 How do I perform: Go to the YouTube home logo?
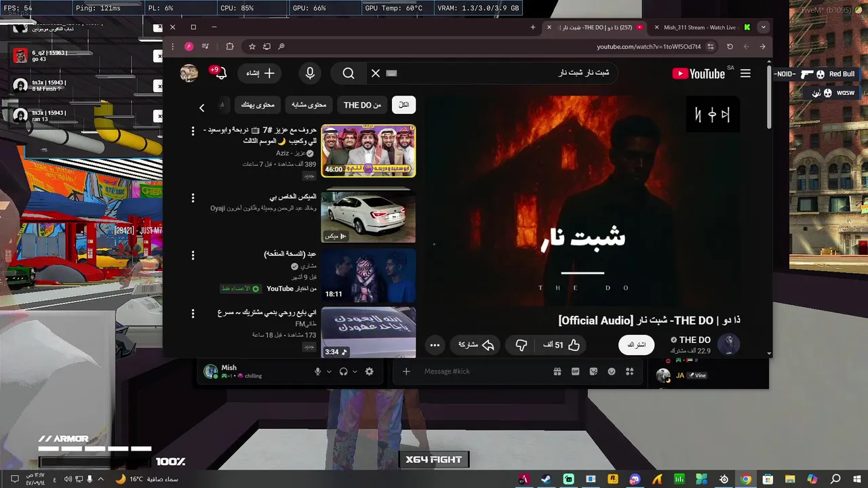pyautogui.click(x=698, y=73)
